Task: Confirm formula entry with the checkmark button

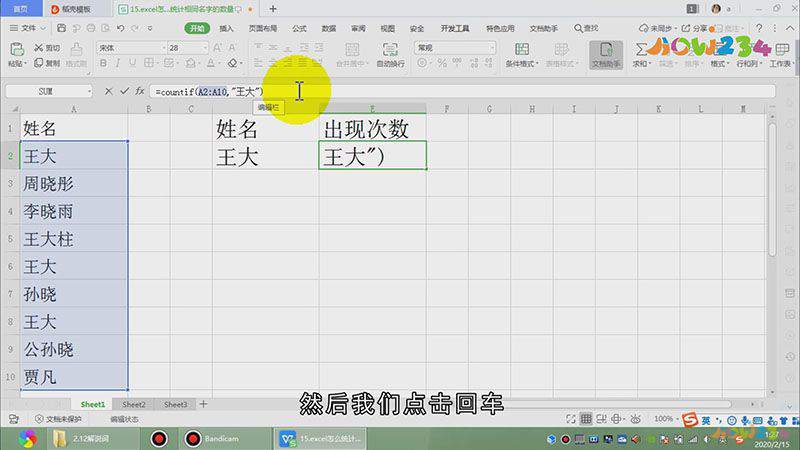Action: click(x=124, y=91)
